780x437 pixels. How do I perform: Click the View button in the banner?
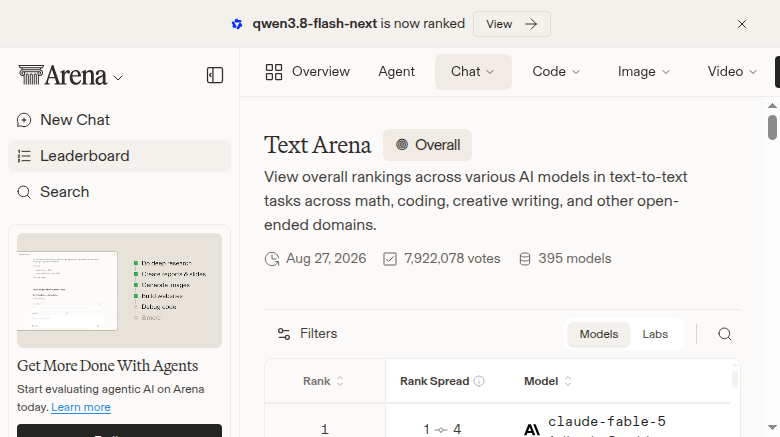point(511,24)
